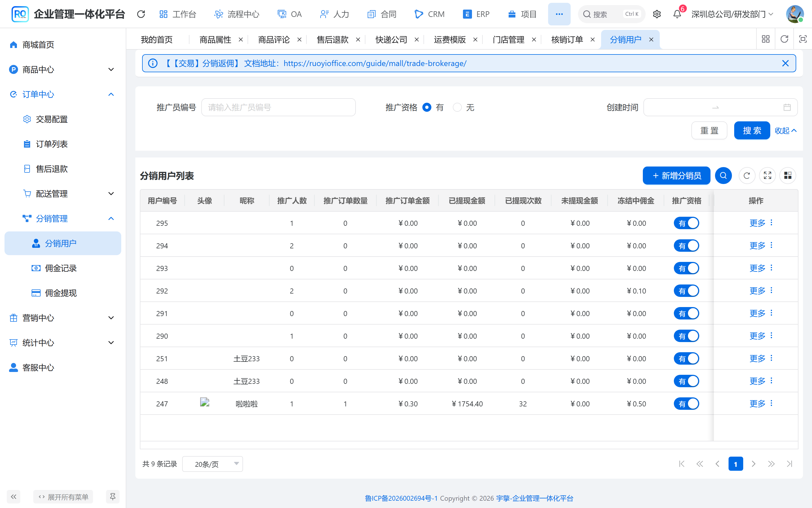Screen dimensions: 812x508
Task: Open the three-dots more modules menu
Action: click(x=559, y=14)
